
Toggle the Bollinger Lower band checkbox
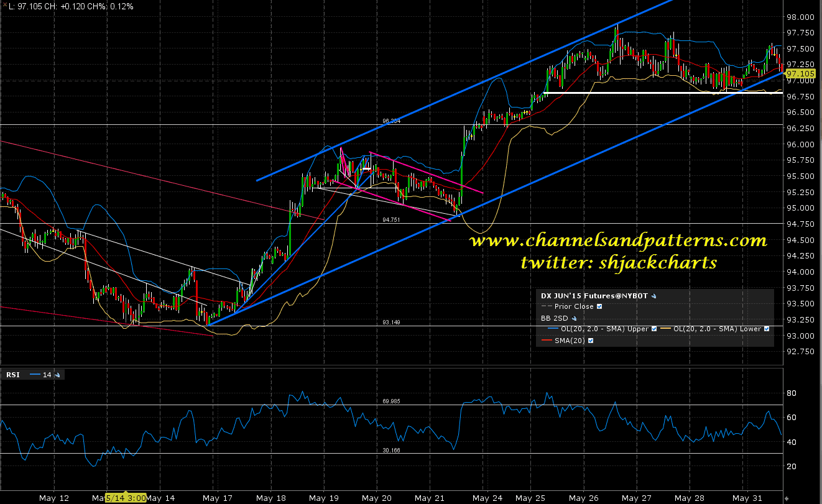(767, 329)
